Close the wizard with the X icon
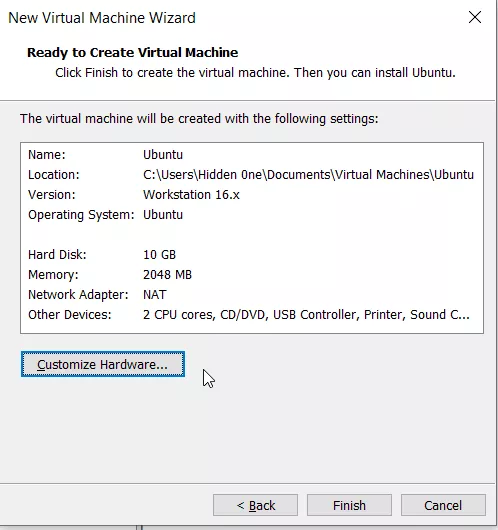The width and height of the screenshot is (498, 530). [475, 17]
